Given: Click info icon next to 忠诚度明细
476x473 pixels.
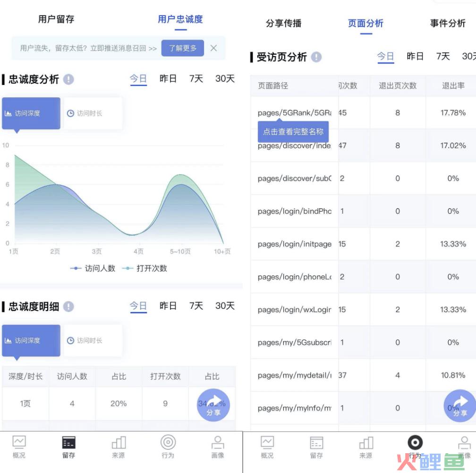Looking at the screenshot, I should coord(69,307).
